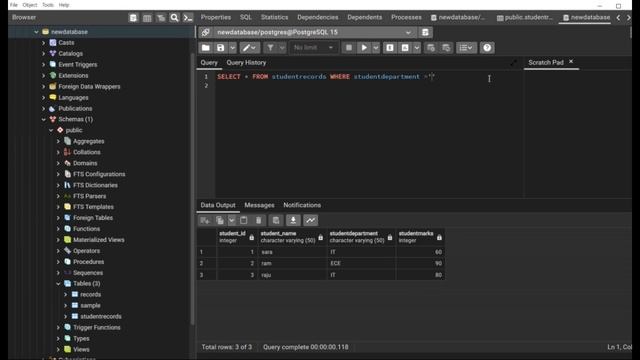Collapse the Tables (3) node

pos(58,284)
